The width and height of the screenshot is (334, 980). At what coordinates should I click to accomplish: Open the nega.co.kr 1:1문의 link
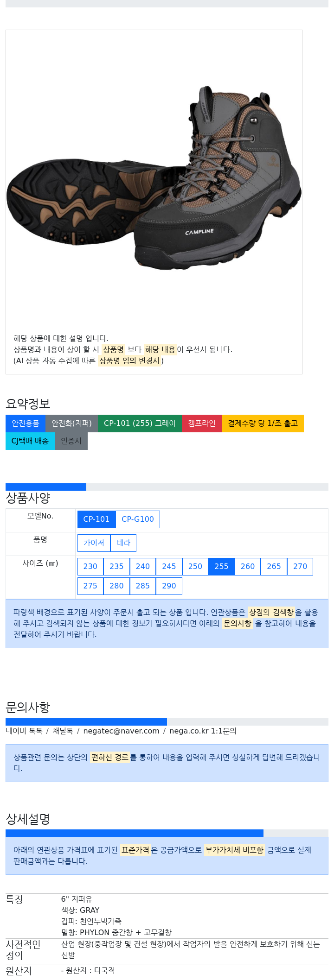tap(203, 731)
